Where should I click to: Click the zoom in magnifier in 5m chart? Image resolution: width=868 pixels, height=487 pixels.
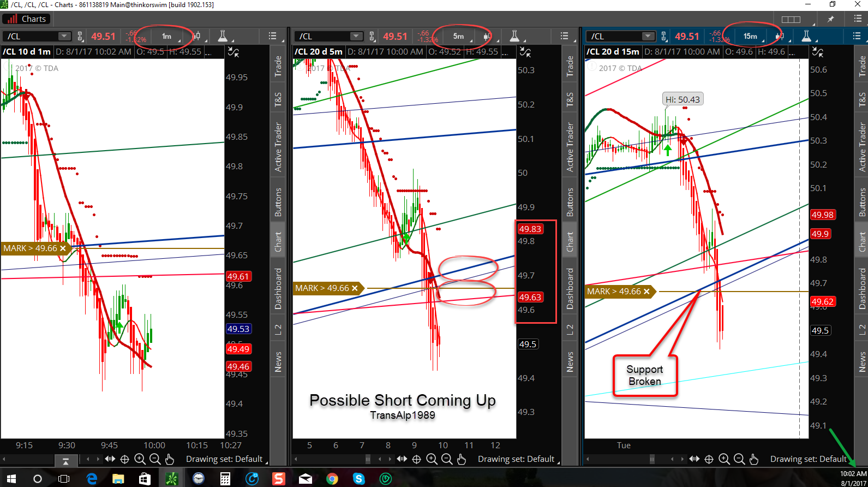tap(432, 459)
